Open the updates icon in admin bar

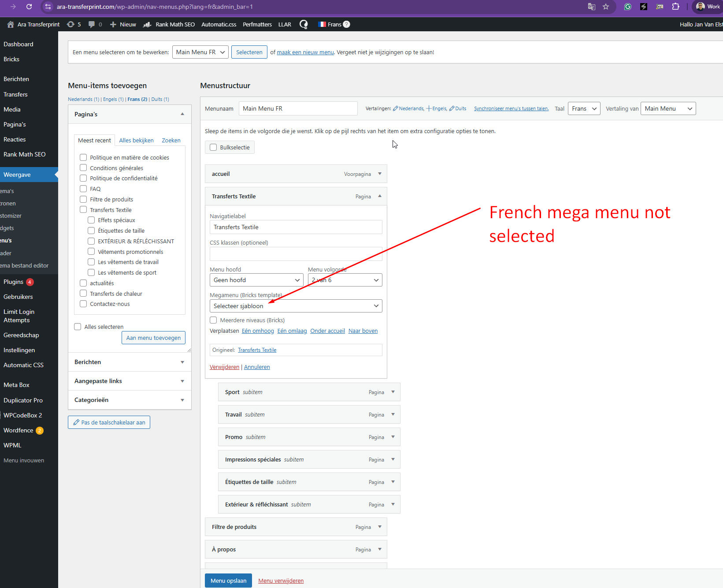(x=71, y=24)
